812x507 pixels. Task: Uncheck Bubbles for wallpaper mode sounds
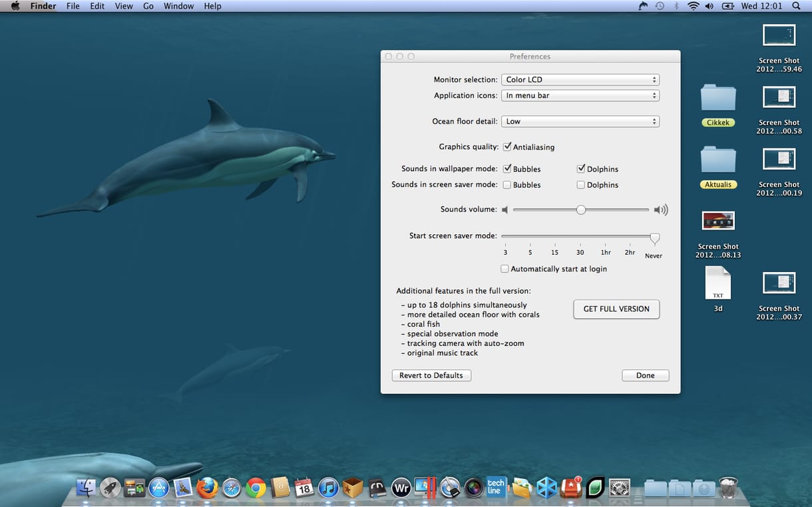[x=507, y=168]
